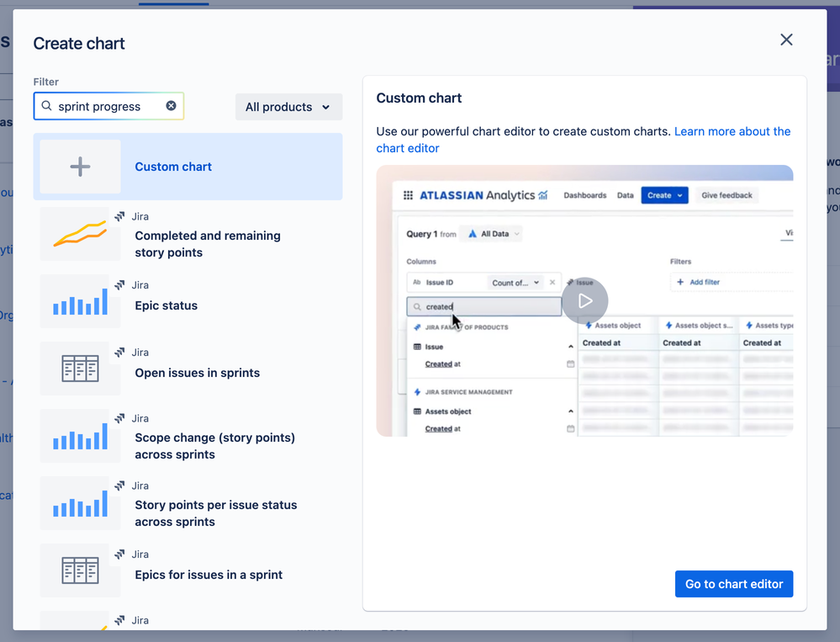840x642 pixels.
Task: Click Give feedback button in preview
Action: [727, 195]
